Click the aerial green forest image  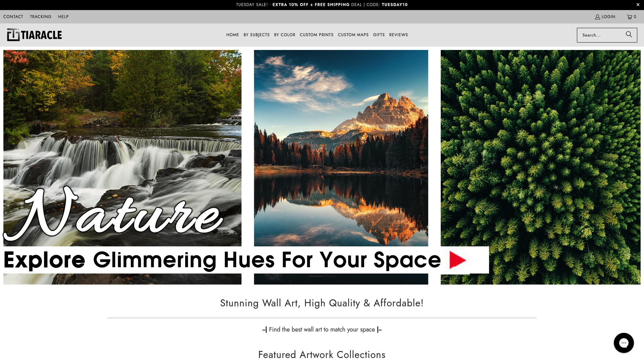click(x=540, y=147)
